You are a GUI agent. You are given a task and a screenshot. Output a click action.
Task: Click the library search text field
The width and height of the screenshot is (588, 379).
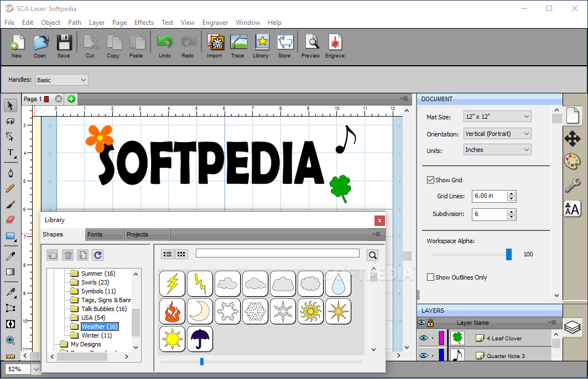(278, 254)
